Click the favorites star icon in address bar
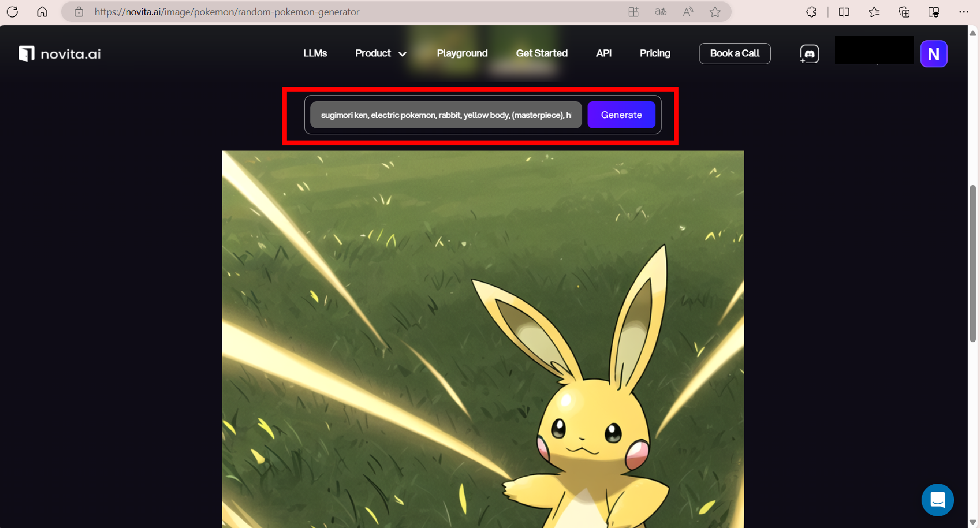The width and height of the screenshot is (980, 528). coord(715,12)
